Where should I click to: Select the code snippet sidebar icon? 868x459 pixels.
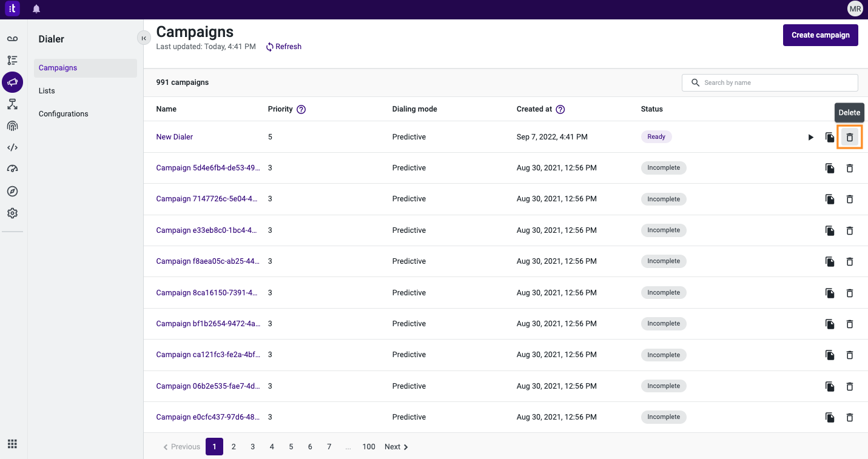click(x=13, y=147)
